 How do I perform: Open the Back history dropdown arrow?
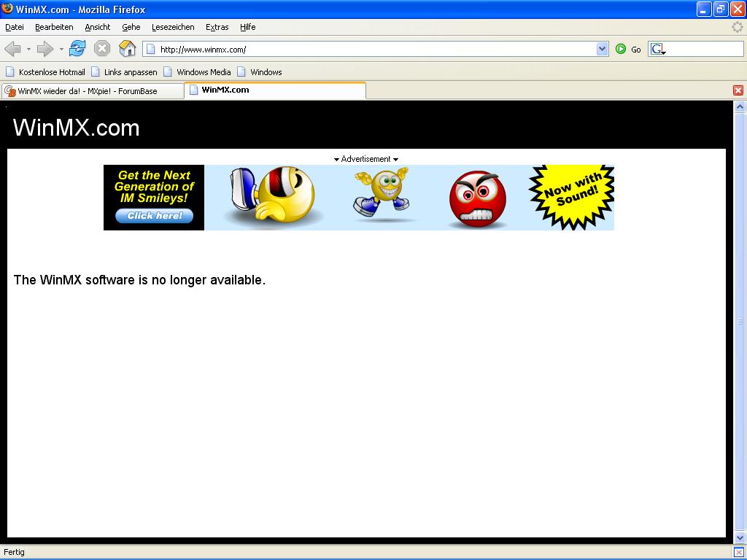click(28, 49)
